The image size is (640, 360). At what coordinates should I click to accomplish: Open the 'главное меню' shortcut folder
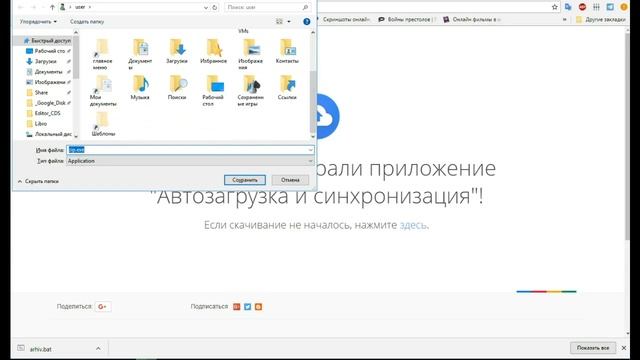[102, 54]
